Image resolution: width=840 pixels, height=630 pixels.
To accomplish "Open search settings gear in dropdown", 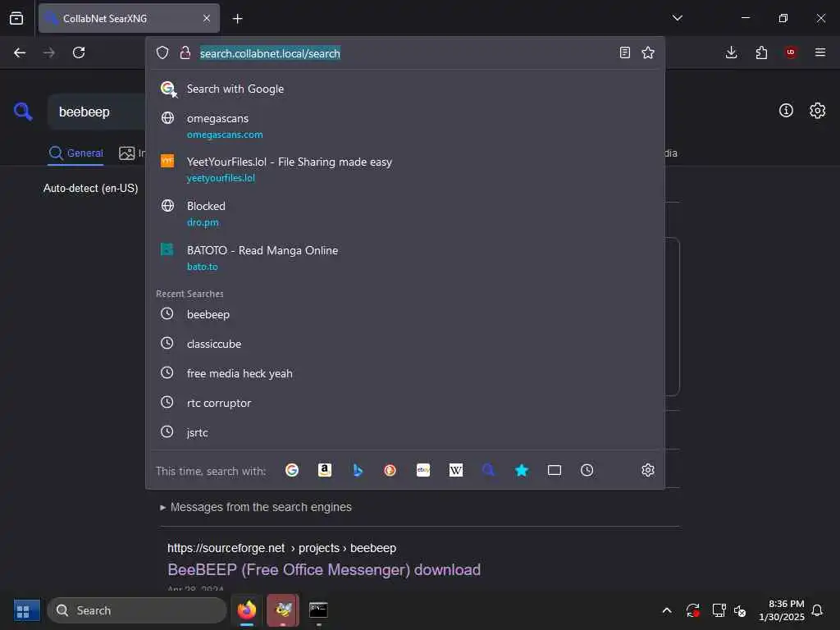I will [x=648, y=470].
